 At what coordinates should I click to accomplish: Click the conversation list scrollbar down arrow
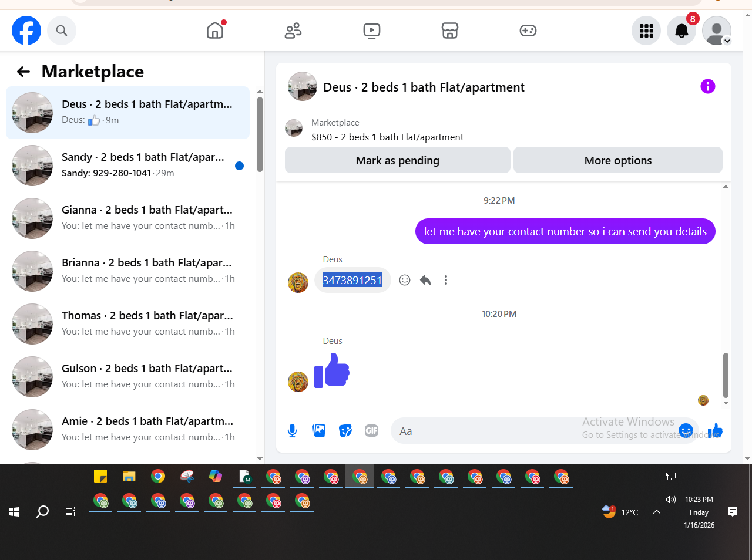click(260, 458)
